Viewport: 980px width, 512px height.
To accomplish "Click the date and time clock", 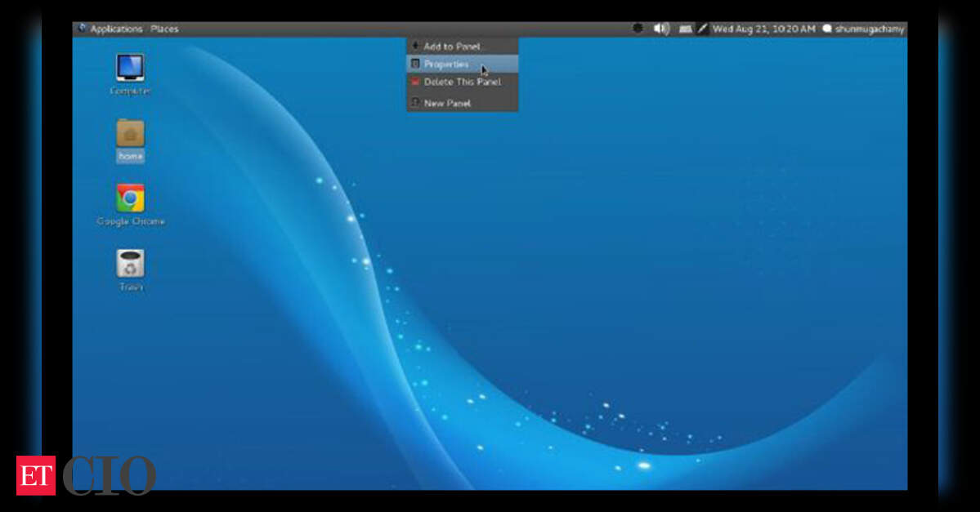I will [763, 29].
